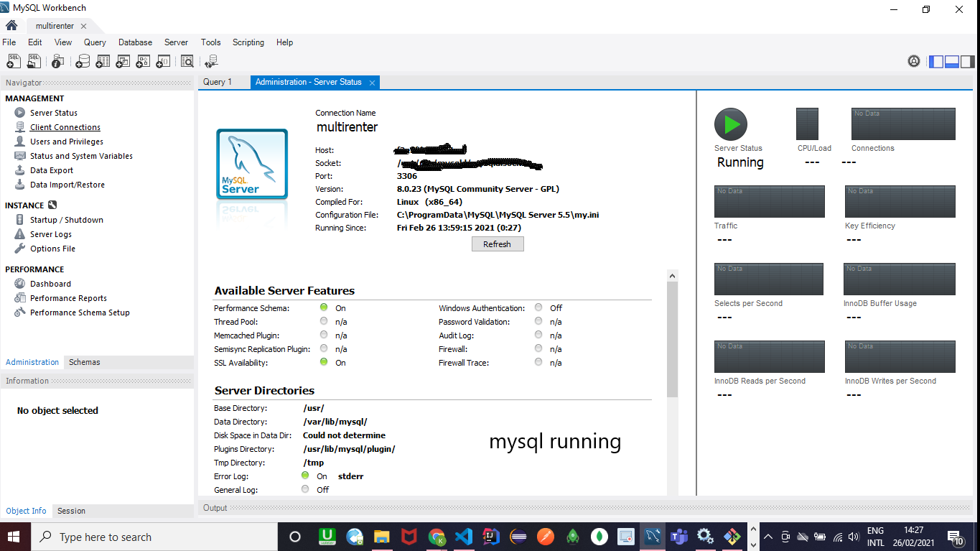Open the Windows notification center icon

pos(956,537)
